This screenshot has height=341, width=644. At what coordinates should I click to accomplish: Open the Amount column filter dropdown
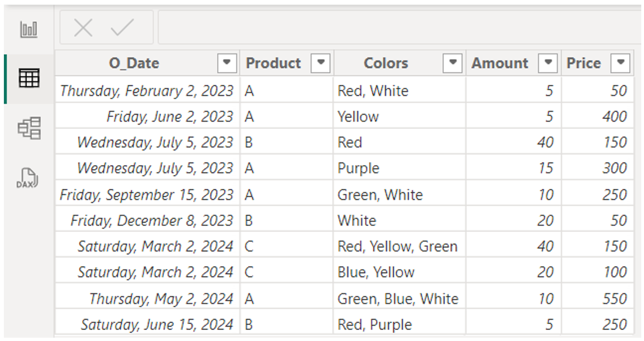pos(548,63)
